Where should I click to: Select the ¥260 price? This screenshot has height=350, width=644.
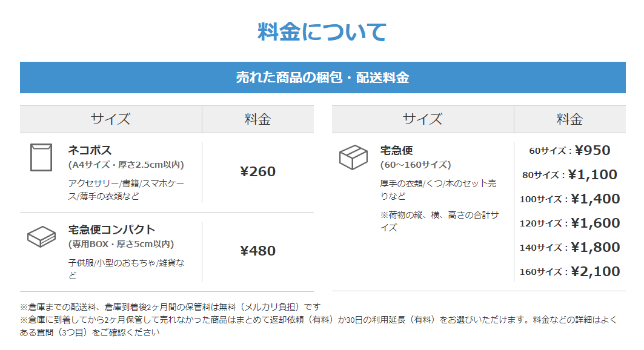coord(258,171)
